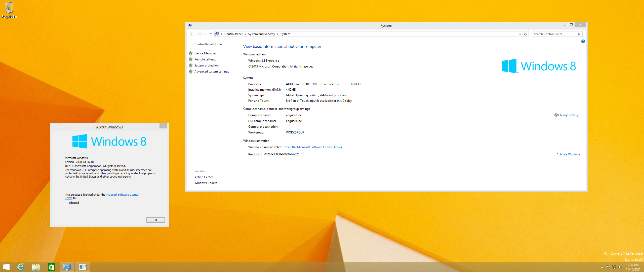644x272 pixels.
Task: Click Activate Windows link
Action: (568, 154)
